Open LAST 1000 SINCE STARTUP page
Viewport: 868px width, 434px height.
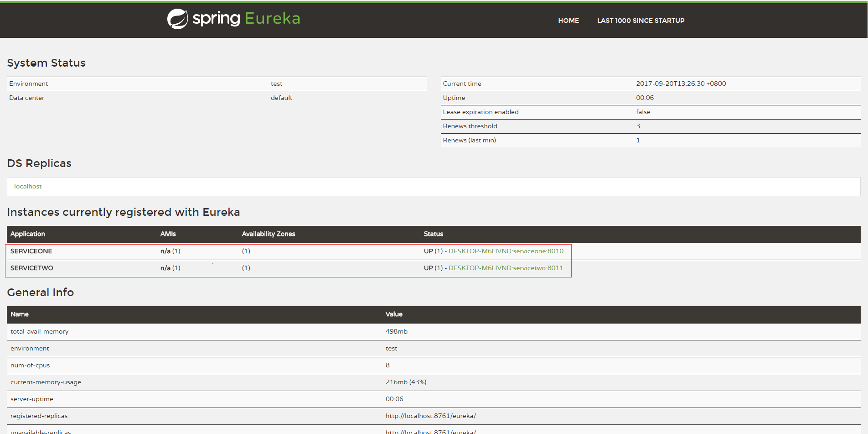point(641,21)
